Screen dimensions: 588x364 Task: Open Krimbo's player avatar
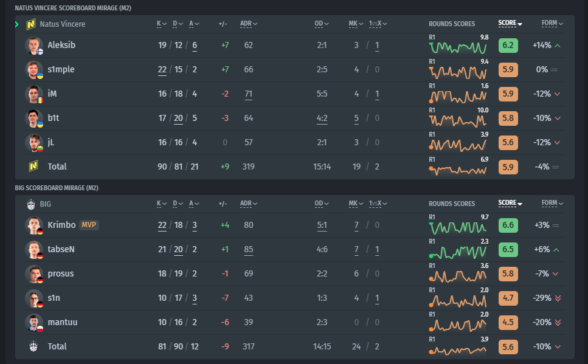[x=34, y=225]
